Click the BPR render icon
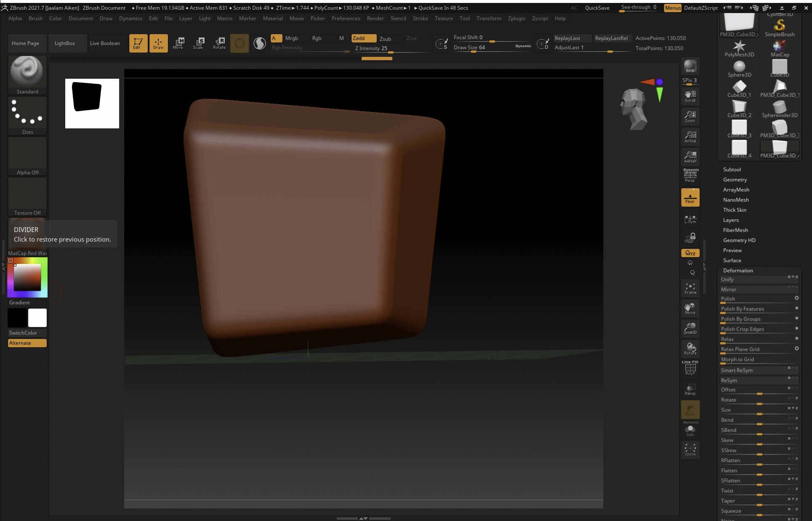The height and width of the screenshot is (521, 812). (690, 66)
